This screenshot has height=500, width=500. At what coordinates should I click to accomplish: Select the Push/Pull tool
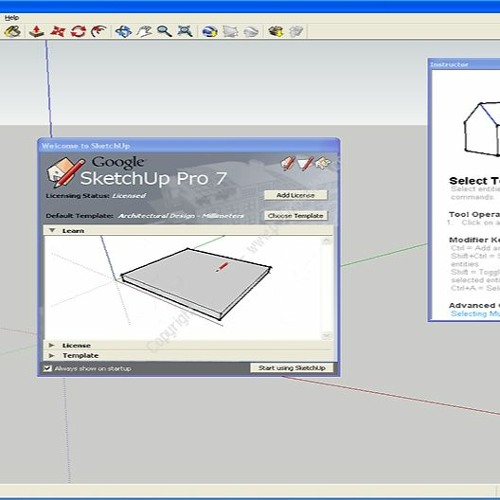pos(36,32)
